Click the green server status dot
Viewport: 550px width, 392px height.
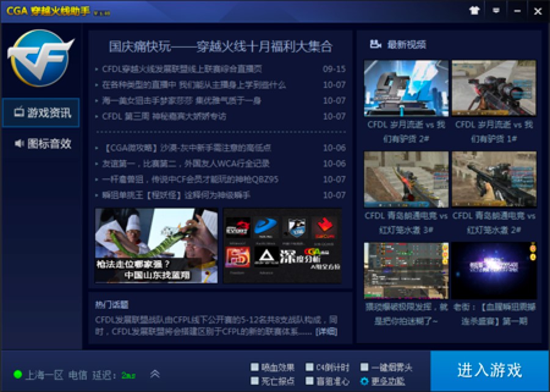click(18, 374)
